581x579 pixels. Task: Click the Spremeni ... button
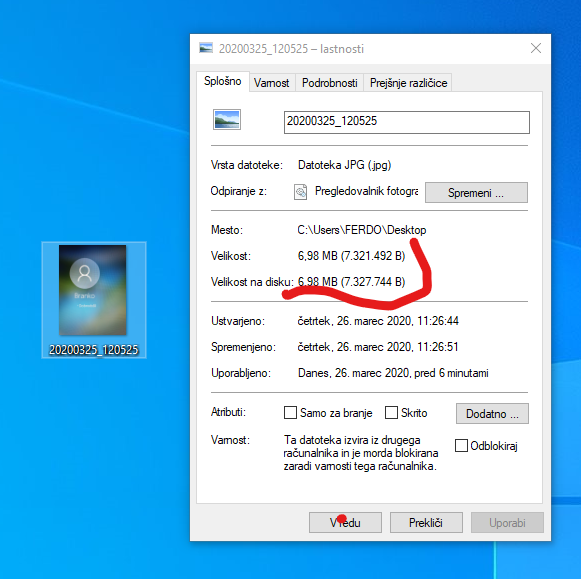click(x=476, y=193)
